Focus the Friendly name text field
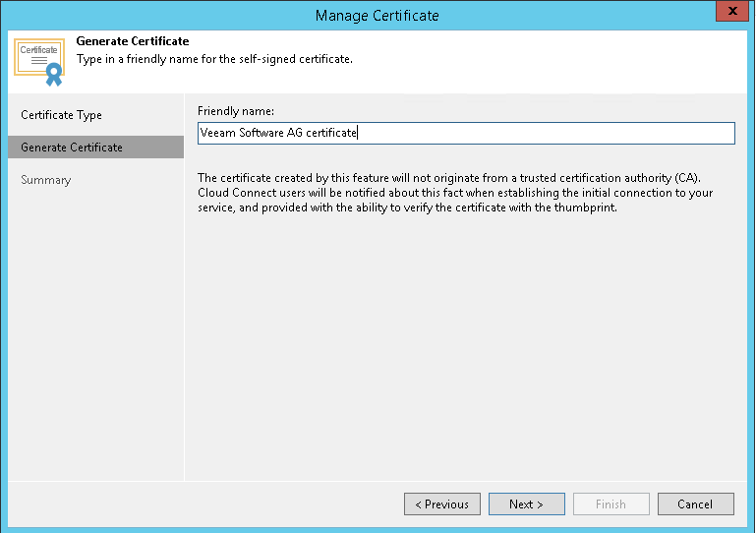The image size is (756, 533). pyautogui.click(x=466, y=133)
